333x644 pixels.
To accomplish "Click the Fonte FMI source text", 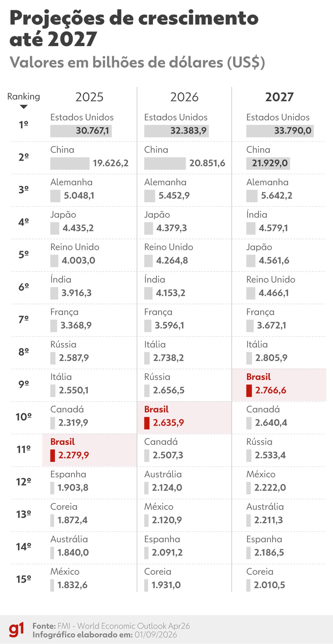I will click(111, 626).
